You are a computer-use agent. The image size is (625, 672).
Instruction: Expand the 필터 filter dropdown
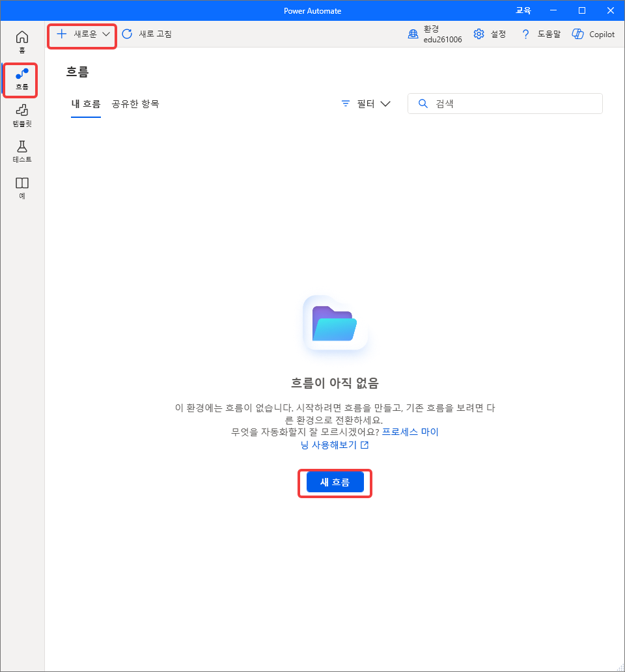tap(366, 104)
